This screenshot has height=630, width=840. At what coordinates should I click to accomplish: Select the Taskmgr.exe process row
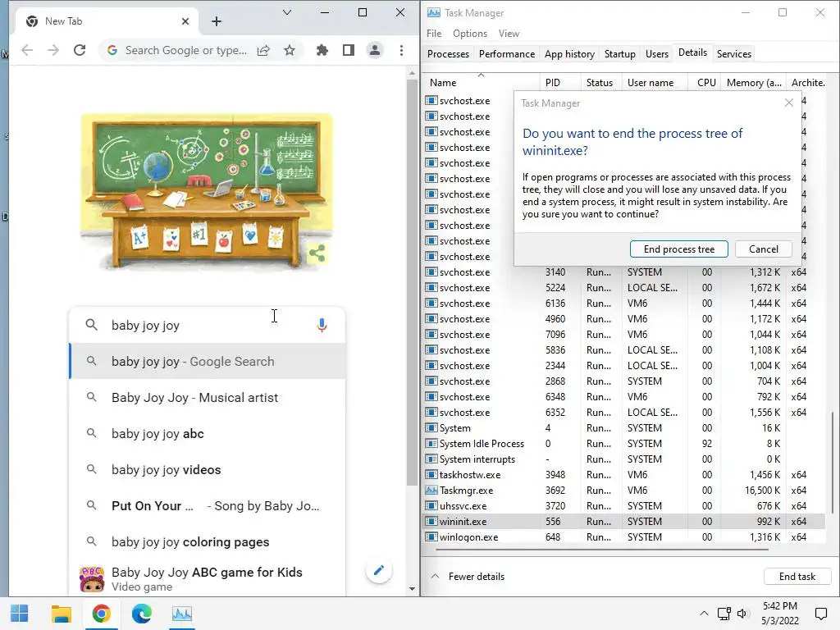click(624, 491)
